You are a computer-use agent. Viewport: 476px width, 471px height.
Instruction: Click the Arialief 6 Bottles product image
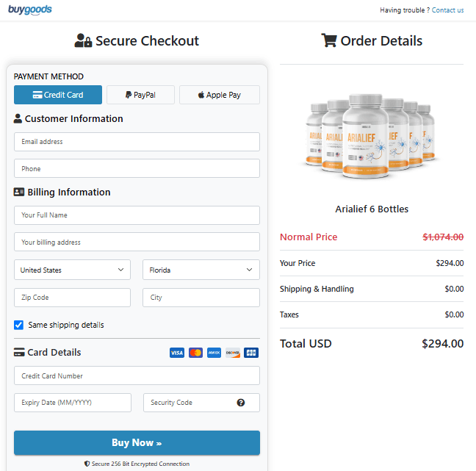(372, 136)
